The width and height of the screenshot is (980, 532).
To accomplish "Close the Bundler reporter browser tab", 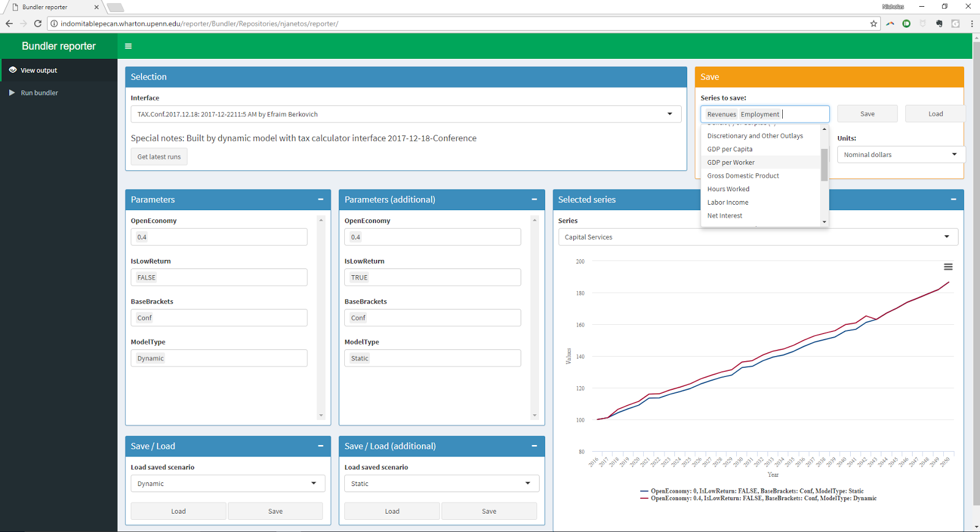I will [96, 7].
